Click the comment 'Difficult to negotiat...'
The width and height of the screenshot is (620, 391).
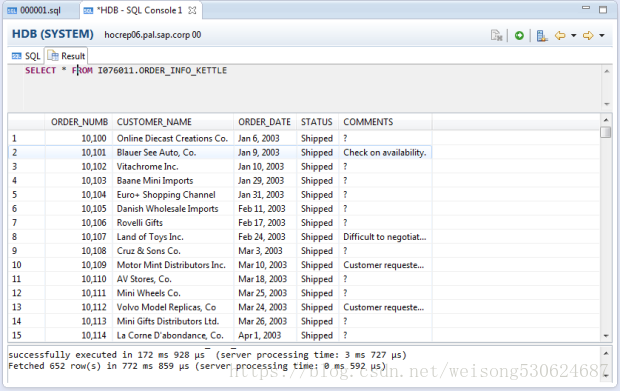click(385, 237)
